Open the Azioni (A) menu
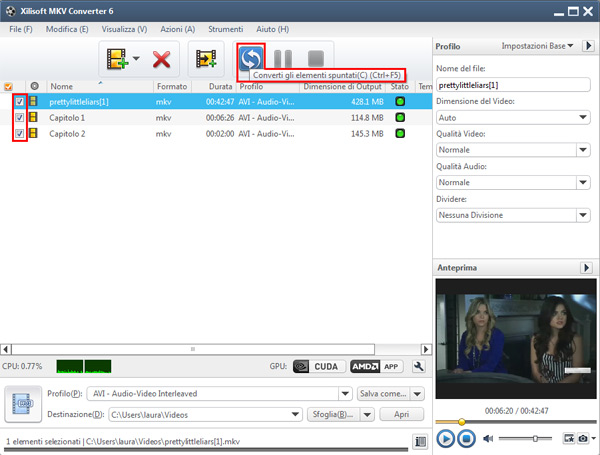The image size is (600, 455). click(178, 29)
